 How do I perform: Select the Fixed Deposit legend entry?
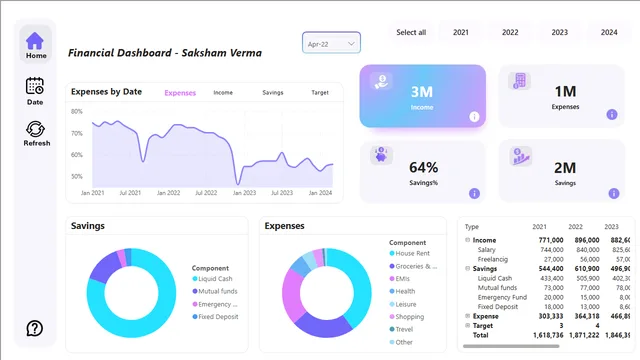215,317
